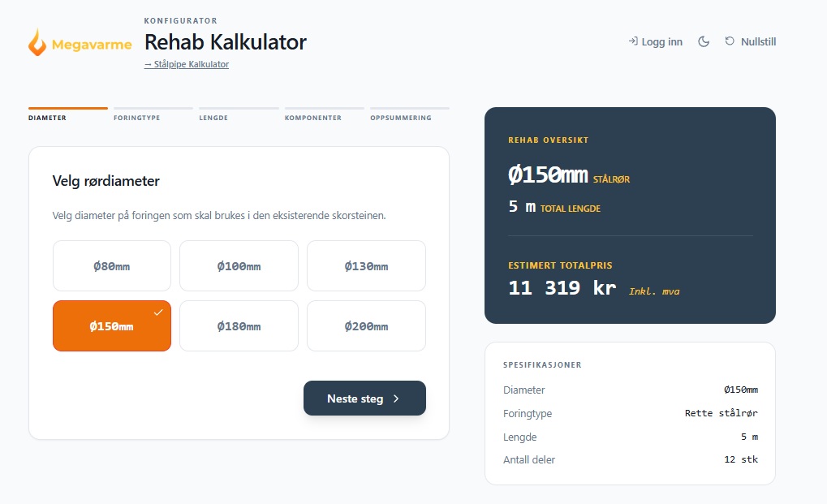Toggle dark mode moon icon
This screenshot has width=827, height=504.
click(x=704, y=41)
